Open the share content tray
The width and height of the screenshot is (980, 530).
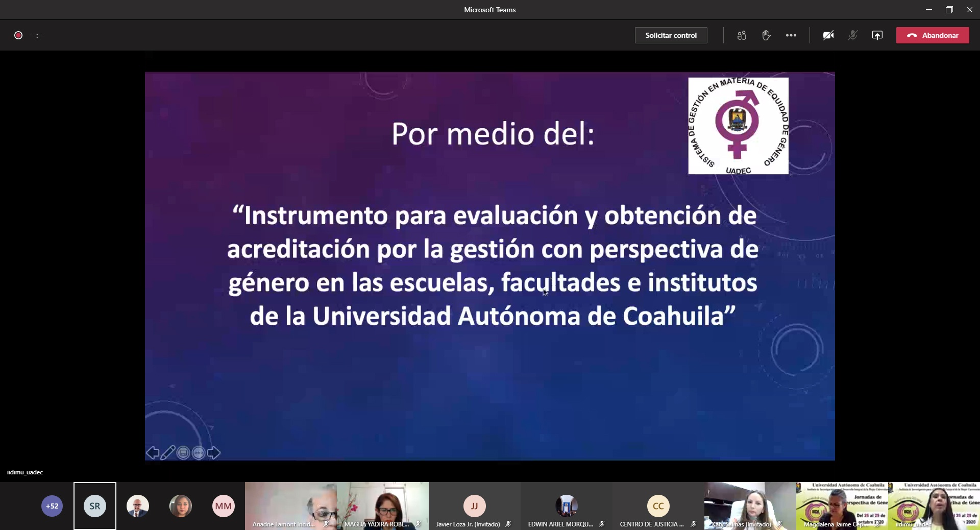(877, 35)
